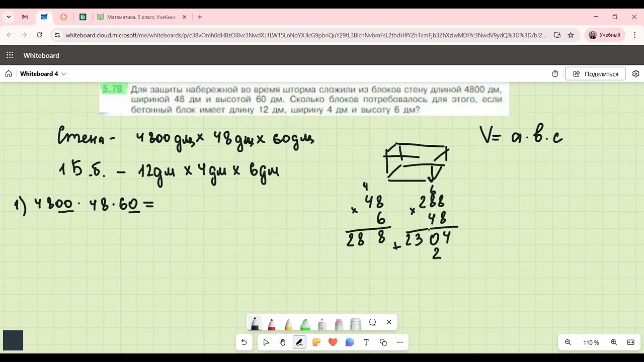Go forward in browser history
Image resolution: width=644 pixels, height=362 pixels.
pos(24,35)
